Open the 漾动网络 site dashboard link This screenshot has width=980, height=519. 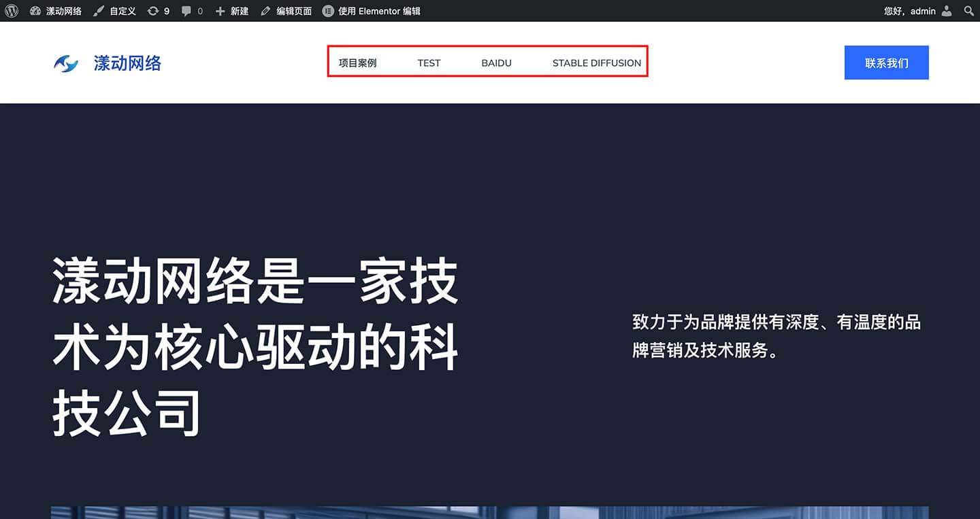(56, 11)
